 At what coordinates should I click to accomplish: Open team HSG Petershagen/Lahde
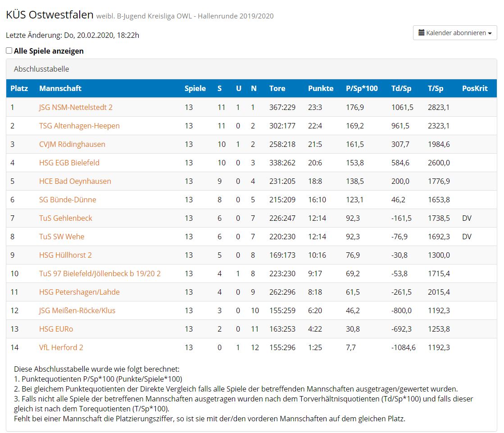pyautogui.click(x=79, y=292)
